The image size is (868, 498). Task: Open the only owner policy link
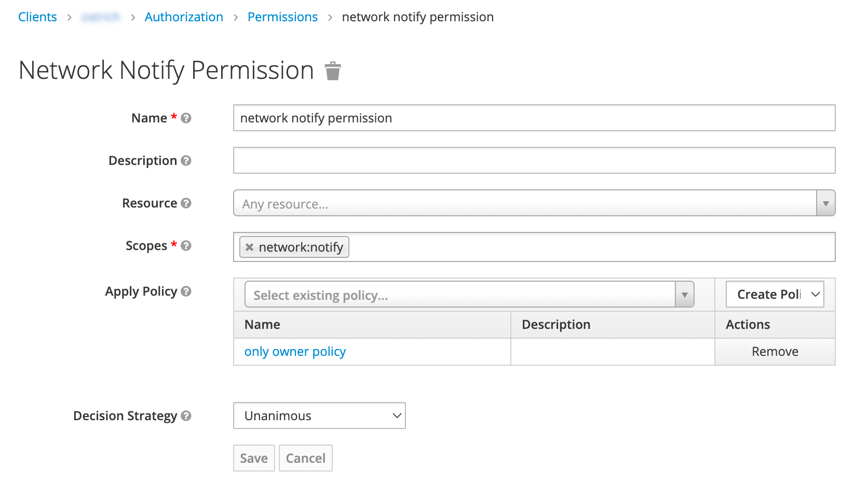[294, 352]
